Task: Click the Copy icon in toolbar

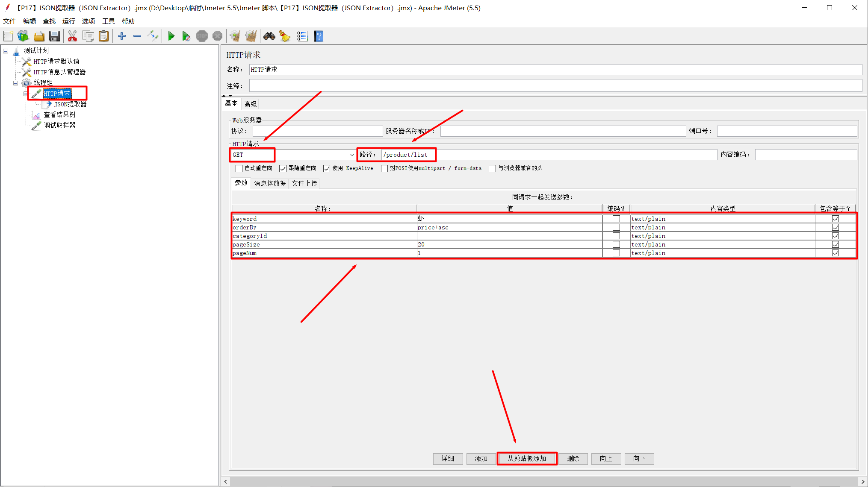Action: (89, 36)
